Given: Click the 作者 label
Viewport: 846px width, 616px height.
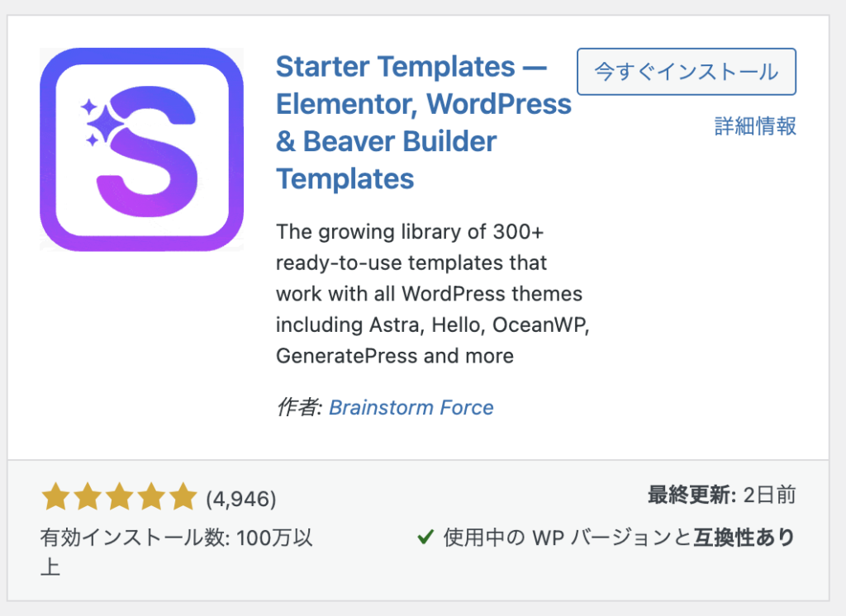Looking at the screenshot, I should (297, 408).
